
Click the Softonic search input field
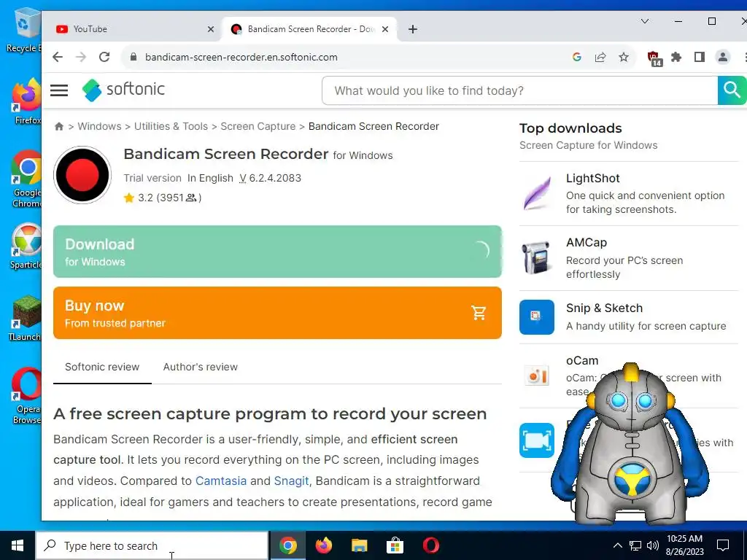tap(519, 90)
